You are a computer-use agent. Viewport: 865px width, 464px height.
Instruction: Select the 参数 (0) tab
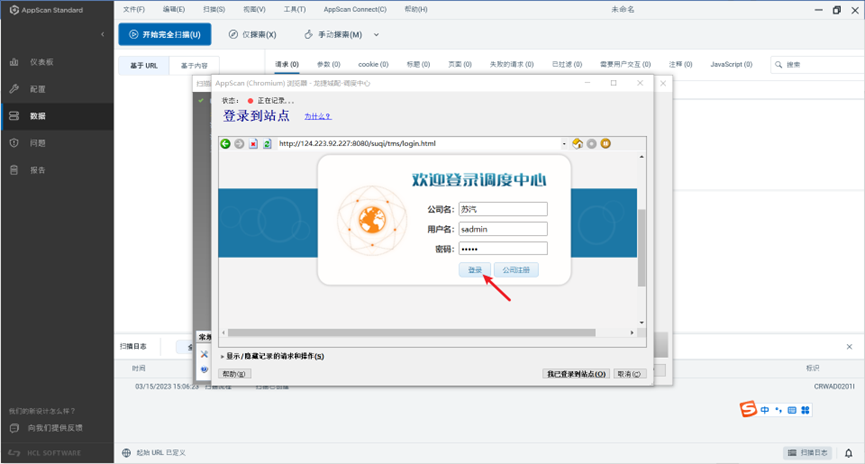tap(328, 65)
